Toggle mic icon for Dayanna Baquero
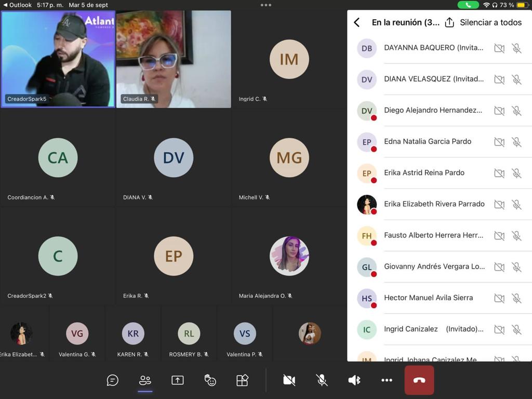 [x=516, y=48]
